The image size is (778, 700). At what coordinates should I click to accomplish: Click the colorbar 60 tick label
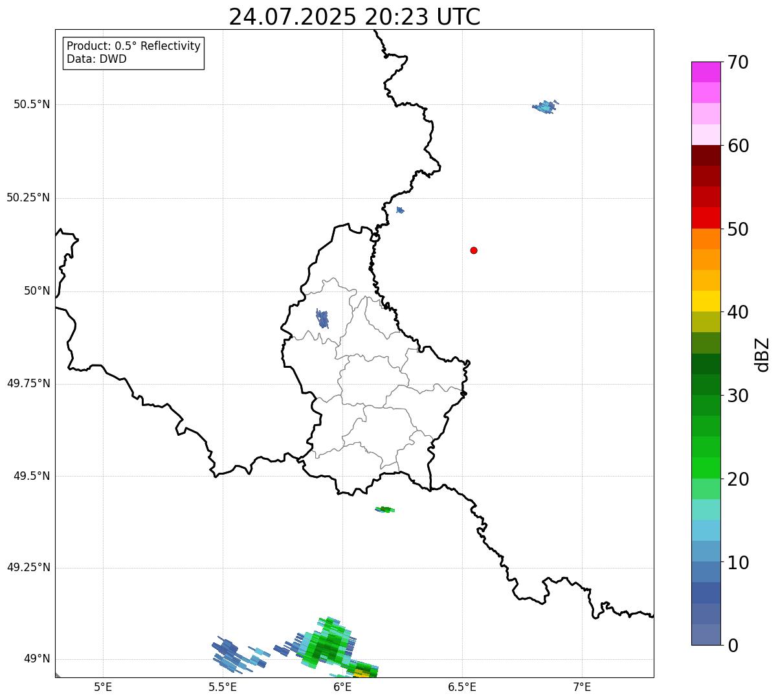pos(739,146)
